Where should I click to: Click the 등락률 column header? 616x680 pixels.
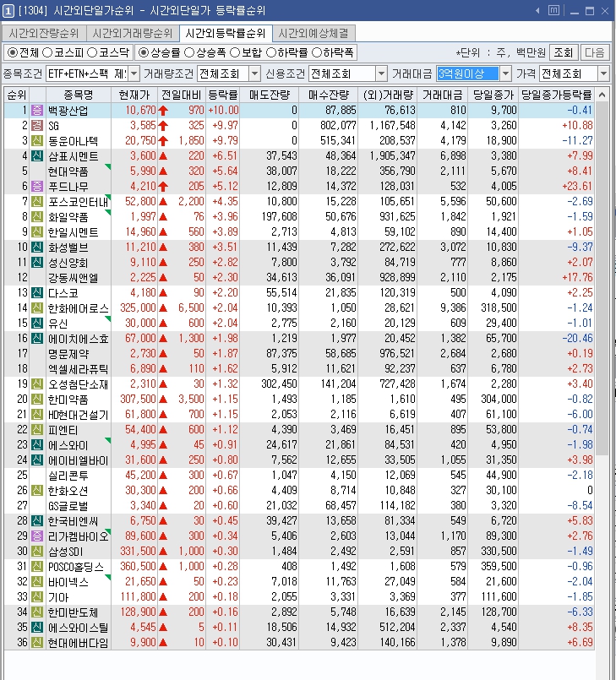pyautogui.click(x=223, y=94)
